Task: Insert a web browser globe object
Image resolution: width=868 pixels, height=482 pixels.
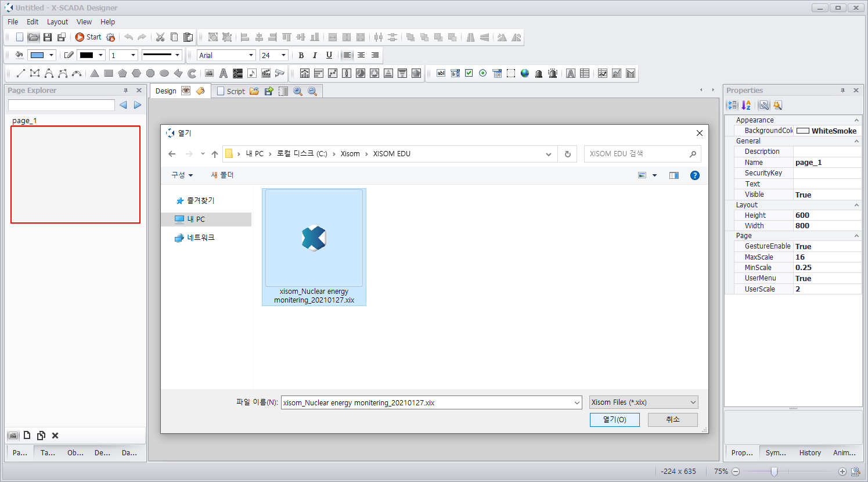Action: coord(525,73)
